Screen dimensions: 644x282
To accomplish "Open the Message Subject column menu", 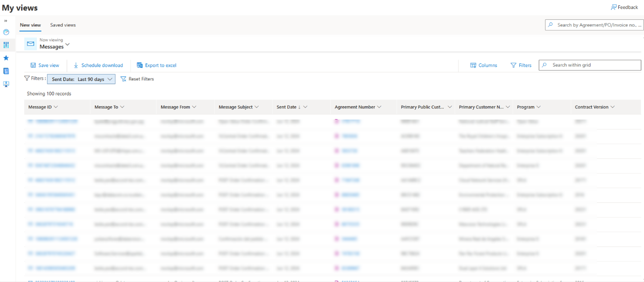I will click(x=257, y=107).
